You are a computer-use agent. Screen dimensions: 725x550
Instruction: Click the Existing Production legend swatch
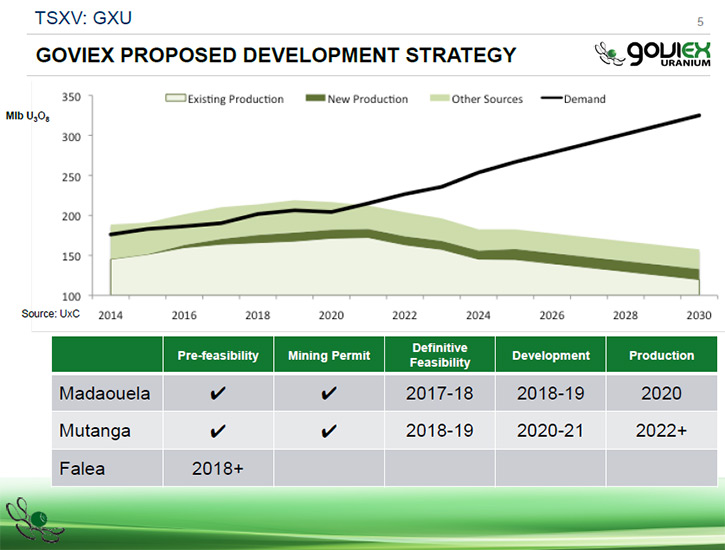point(176,98)
